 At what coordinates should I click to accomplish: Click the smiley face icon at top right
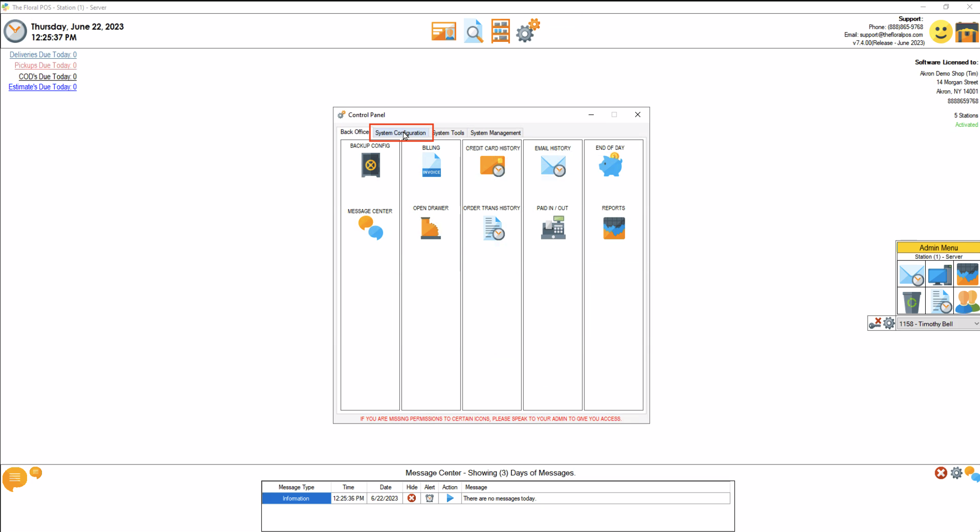[x=941, y=32]
